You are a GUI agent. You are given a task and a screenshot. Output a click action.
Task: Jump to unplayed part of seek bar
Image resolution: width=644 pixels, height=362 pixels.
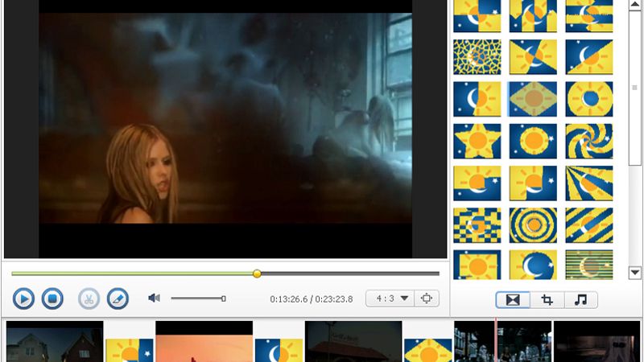[350, 274]
